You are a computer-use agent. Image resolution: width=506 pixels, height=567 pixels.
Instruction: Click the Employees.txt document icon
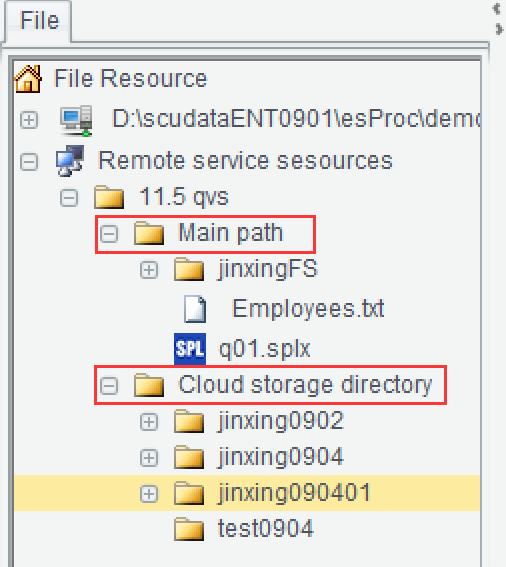(195, 309)
